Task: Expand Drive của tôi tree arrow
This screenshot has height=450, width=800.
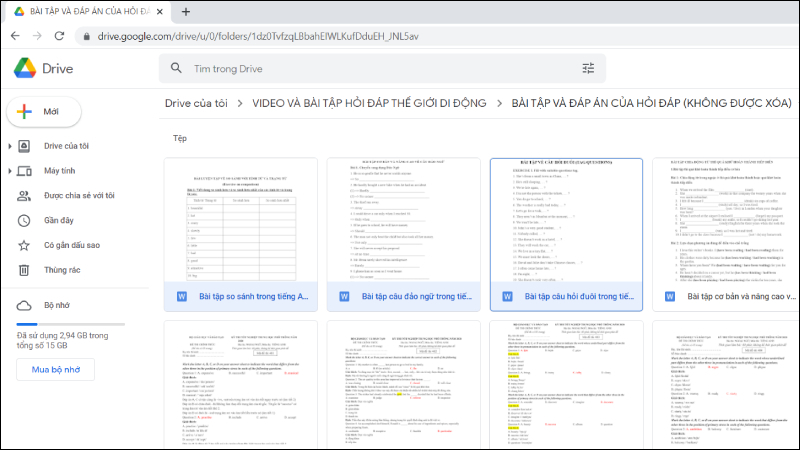Action: tap(10, 146)
